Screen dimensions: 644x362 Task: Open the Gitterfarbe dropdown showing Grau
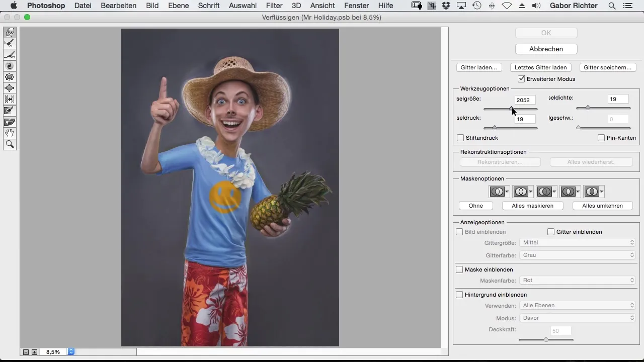578,255
